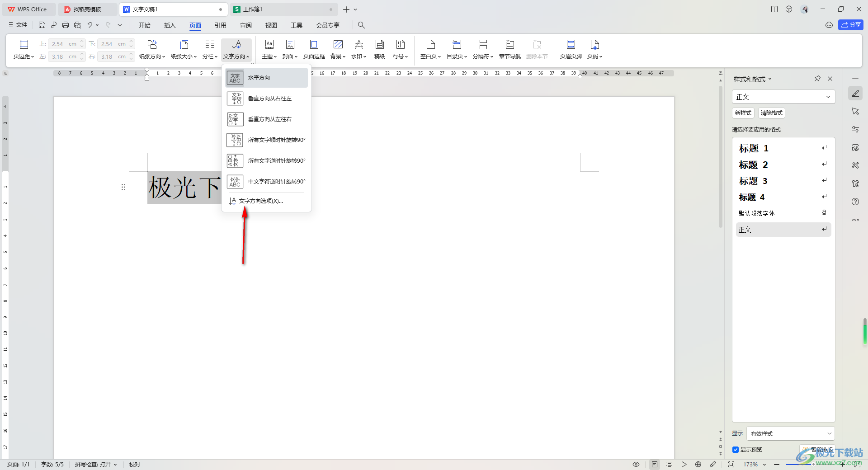Click the search magnifier icon in the ribbon
868x470 pixels.
361,25
